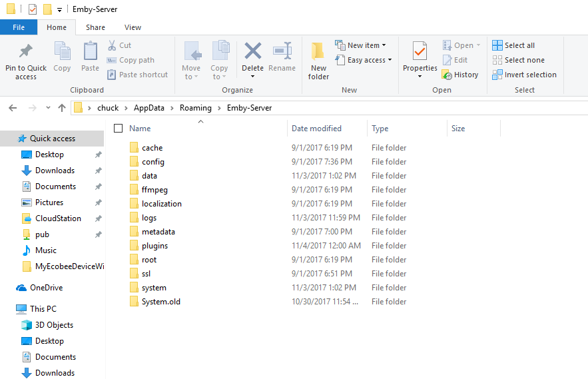Screen dimensions: 588x379
Task: Click Roaming in the address path
Action: click(195, 108)
